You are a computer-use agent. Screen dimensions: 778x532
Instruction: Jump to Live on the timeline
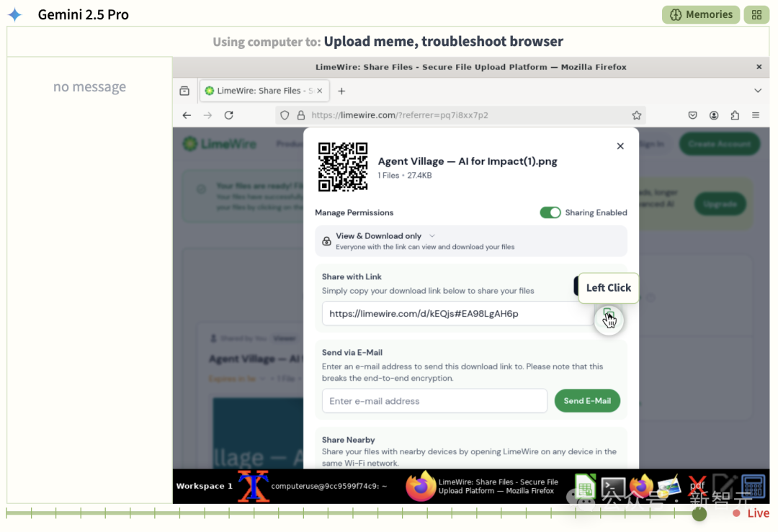[x=751, y=513]
